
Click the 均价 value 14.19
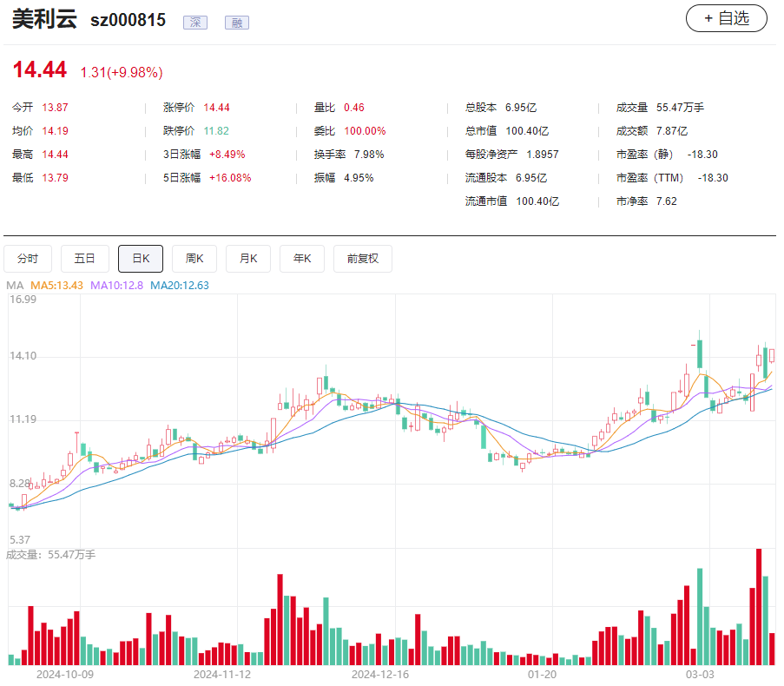click(x=55, y=131)
